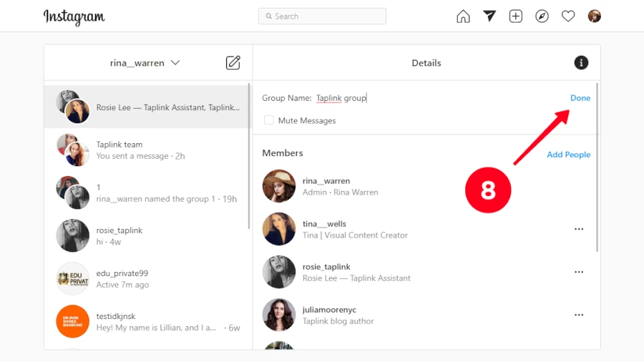Click the Search input box
This screenshot has width=644, height=362.
tap(322, 16)
